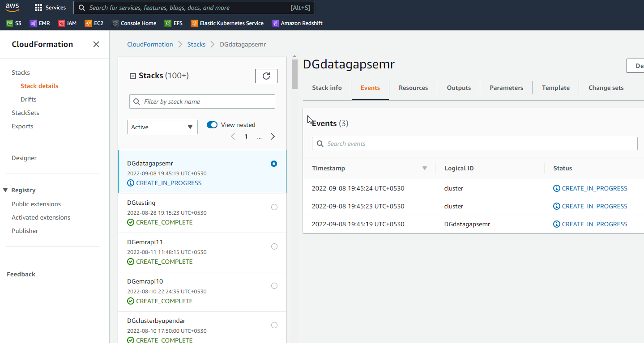Viewport: 644px width, 343px height.
Task: Collapse the Registry navigation section
Action: tap(5, 191)
